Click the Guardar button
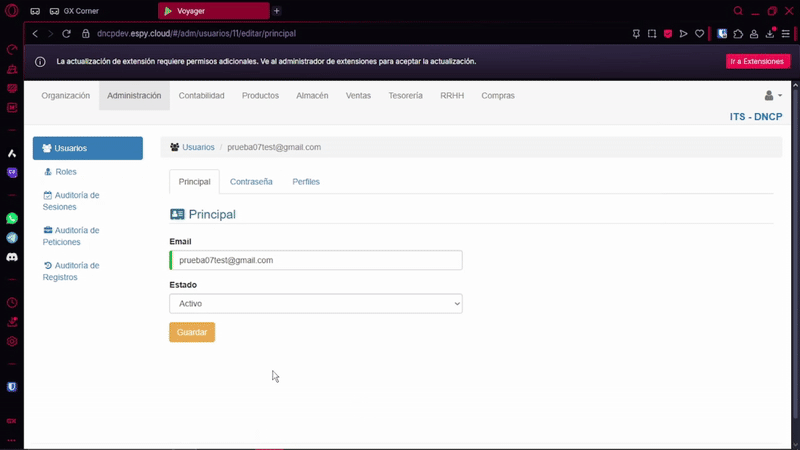Screen dimensions: 800x450 coord(192,332)
